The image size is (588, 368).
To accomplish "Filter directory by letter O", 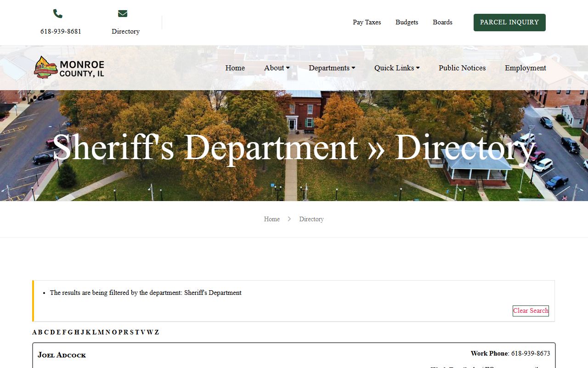I will 114,332.
